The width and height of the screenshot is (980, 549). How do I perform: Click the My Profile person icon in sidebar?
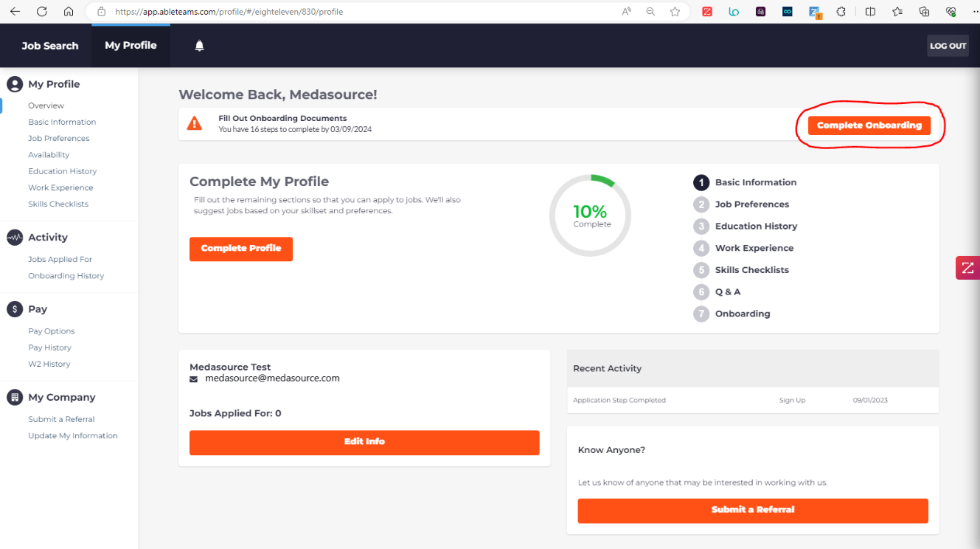pos(15,84)
